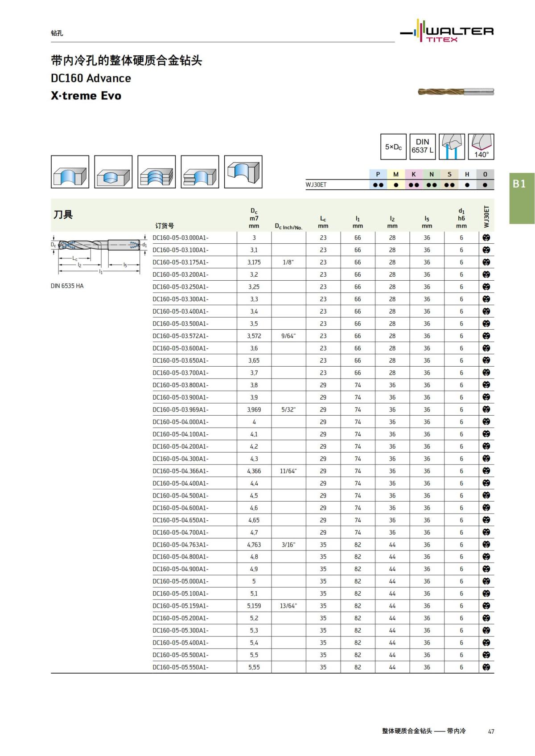Click order number DC160-05-03.969A1-
This screenshot has width=535, height=756.
(181, 410)
